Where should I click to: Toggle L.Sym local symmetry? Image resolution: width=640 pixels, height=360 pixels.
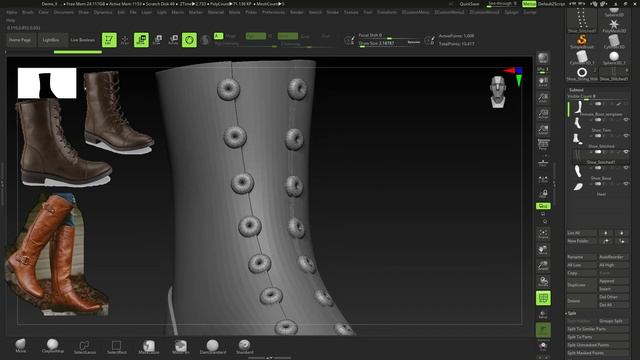click(543, 178)
